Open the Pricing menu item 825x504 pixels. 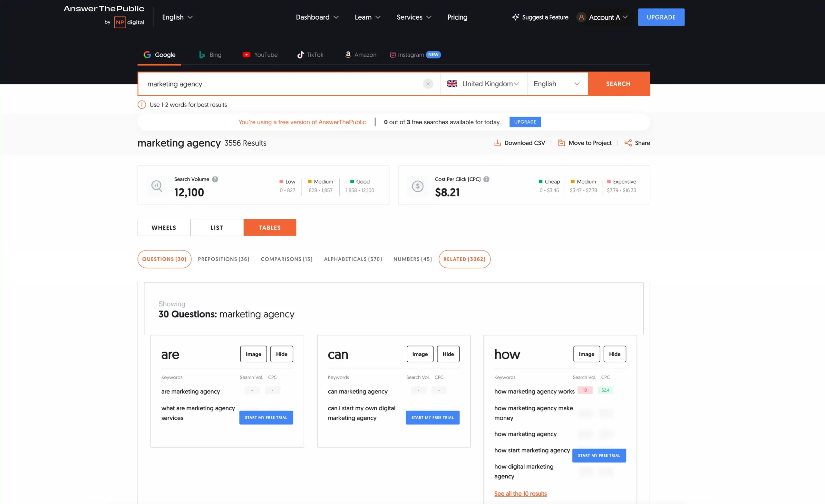(x=457, y=17)
